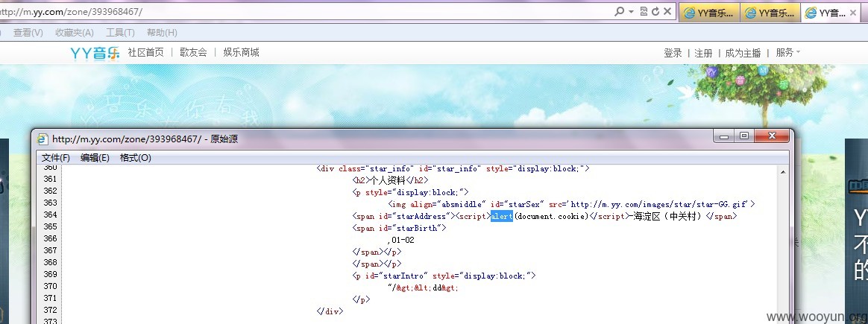Click line number 361 in source view

coord(50,180)
